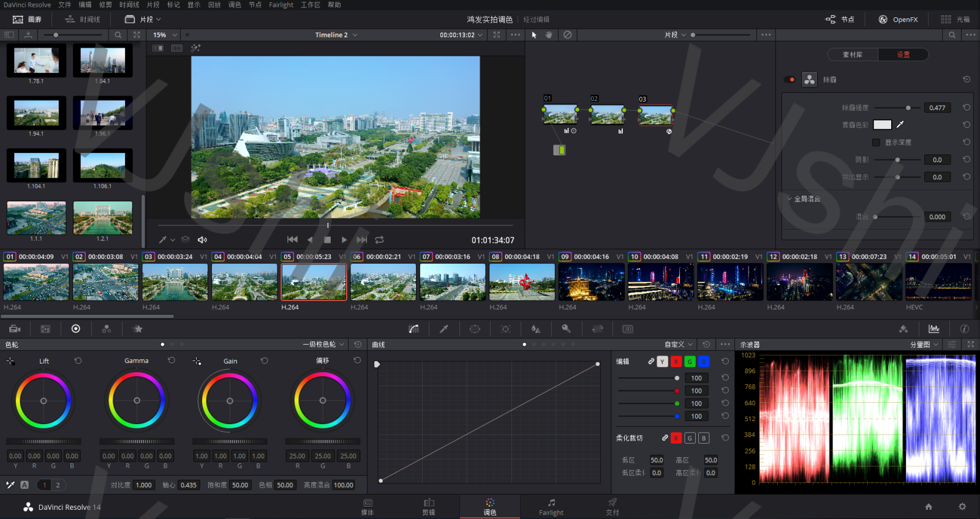Open the Parade scope type dropdown
Screen dimensions: 980x519
coord(924,345)
